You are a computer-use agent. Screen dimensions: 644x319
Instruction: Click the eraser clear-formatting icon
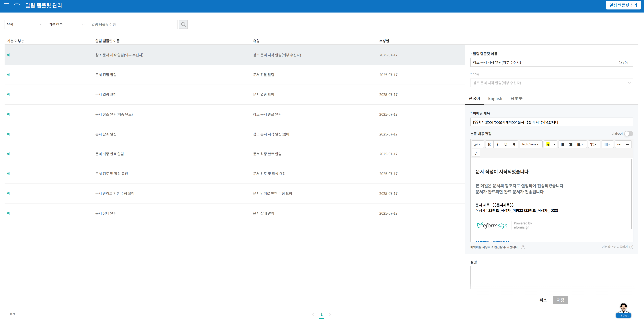coord(514,144)
